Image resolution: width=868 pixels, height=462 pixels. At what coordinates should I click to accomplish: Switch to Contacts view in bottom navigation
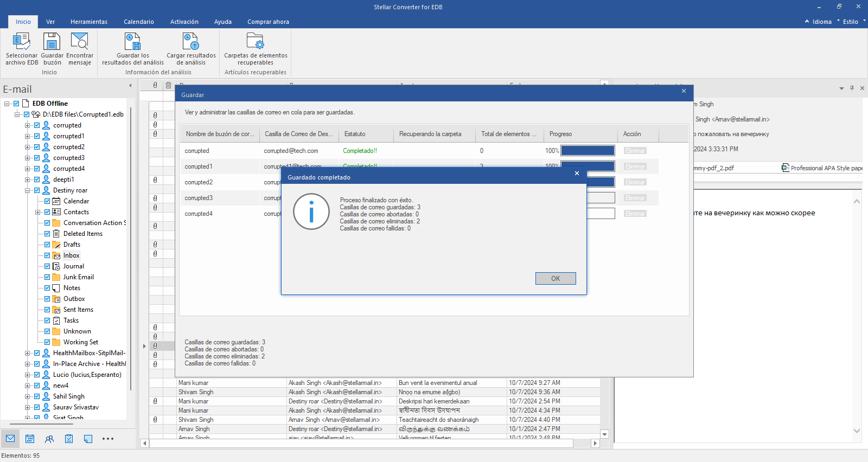49,439
